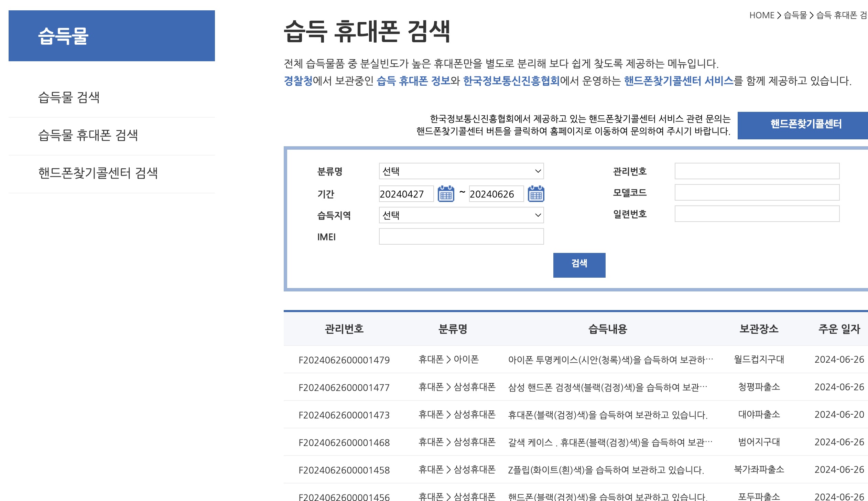The height and width of the screenshot is (501, 868).
Task: Open 핸드폰찾기콜센터 검색 sidebar item
Action: [98, 173]
